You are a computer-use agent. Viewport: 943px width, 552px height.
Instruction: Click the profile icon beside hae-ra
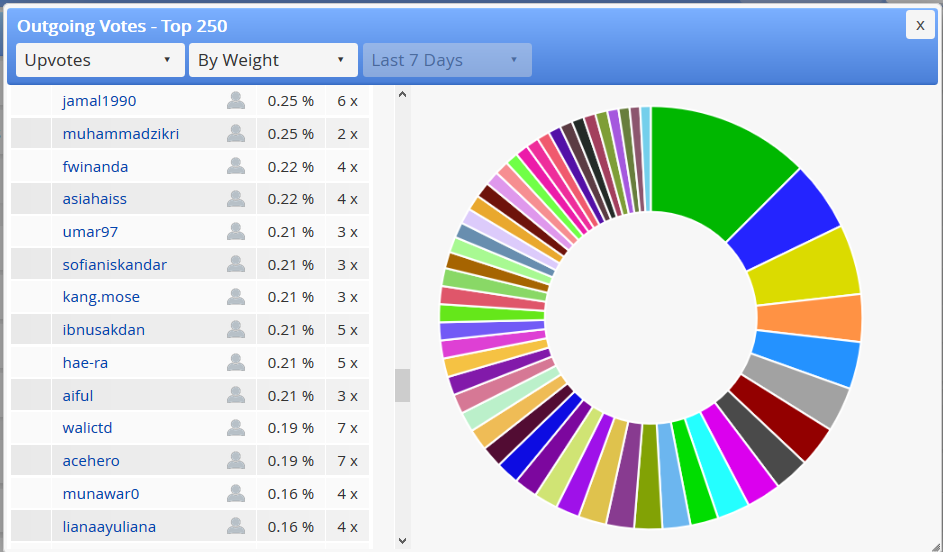(236, 363)
